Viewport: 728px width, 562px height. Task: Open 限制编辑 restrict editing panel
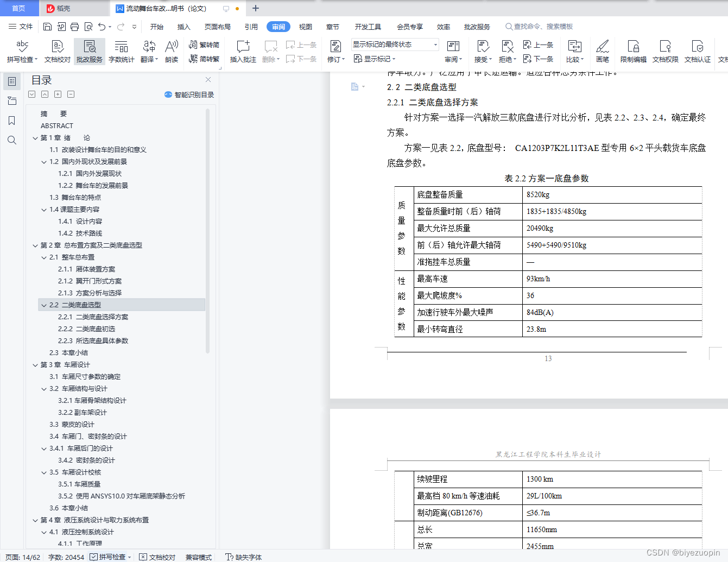pos(633,51)
